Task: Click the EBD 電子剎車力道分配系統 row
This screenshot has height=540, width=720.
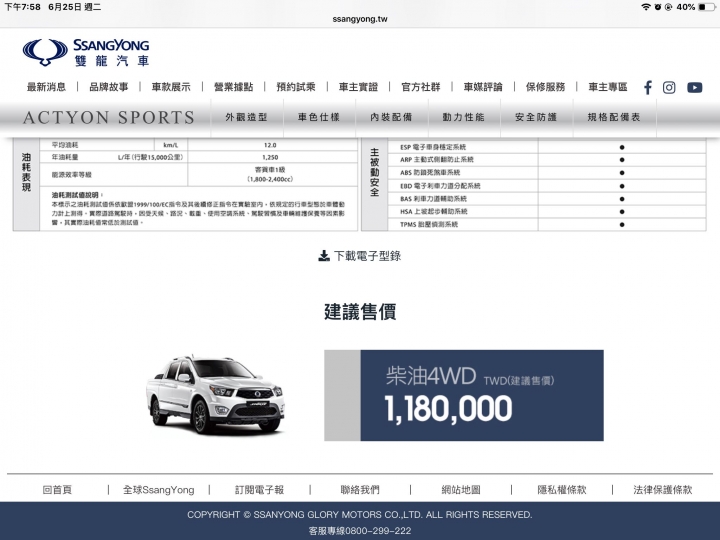Action: (547, 186)
